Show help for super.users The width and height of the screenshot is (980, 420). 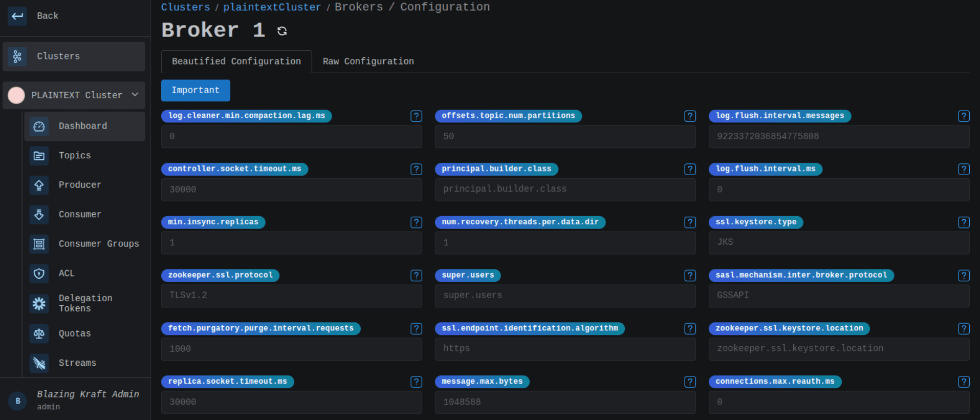690,276
